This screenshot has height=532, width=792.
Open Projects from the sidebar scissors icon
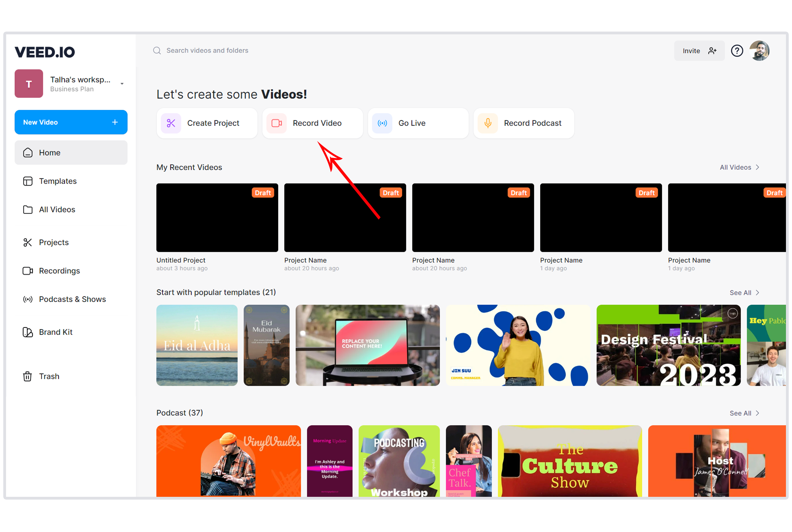point(28,242)
